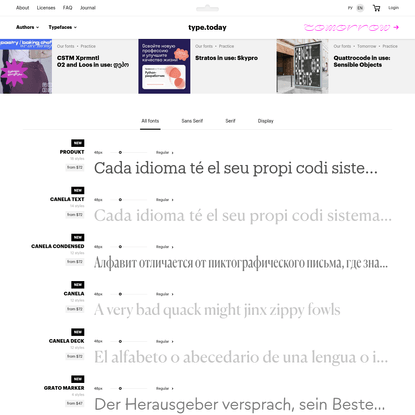Expand the Authors dropdown
The height and width of the screenshot is (415, 415).
pos(27,27)
